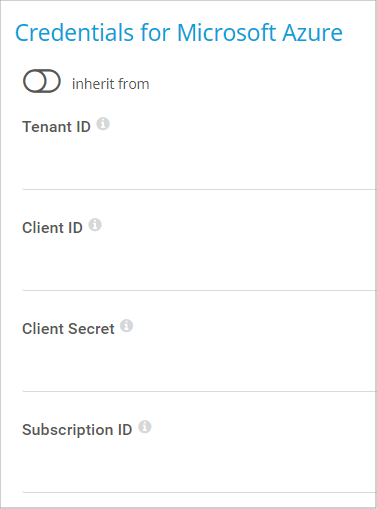Disable inheritance using the switch knob

click(x=34, y=81)
